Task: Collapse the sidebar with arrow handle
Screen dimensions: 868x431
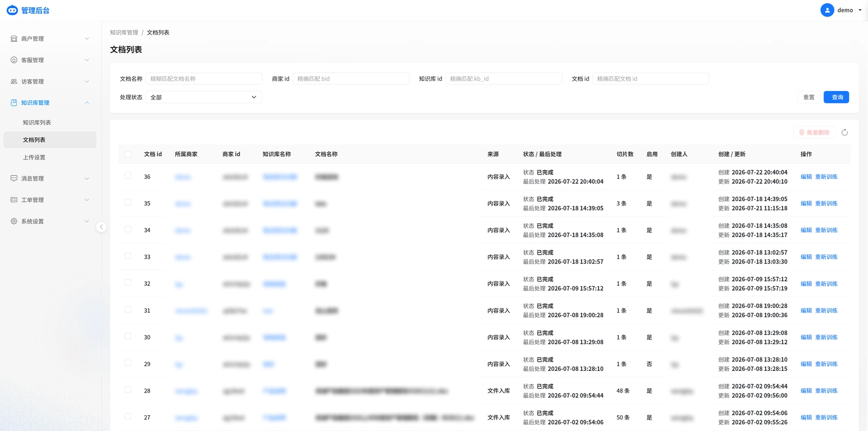Action: 101,227
